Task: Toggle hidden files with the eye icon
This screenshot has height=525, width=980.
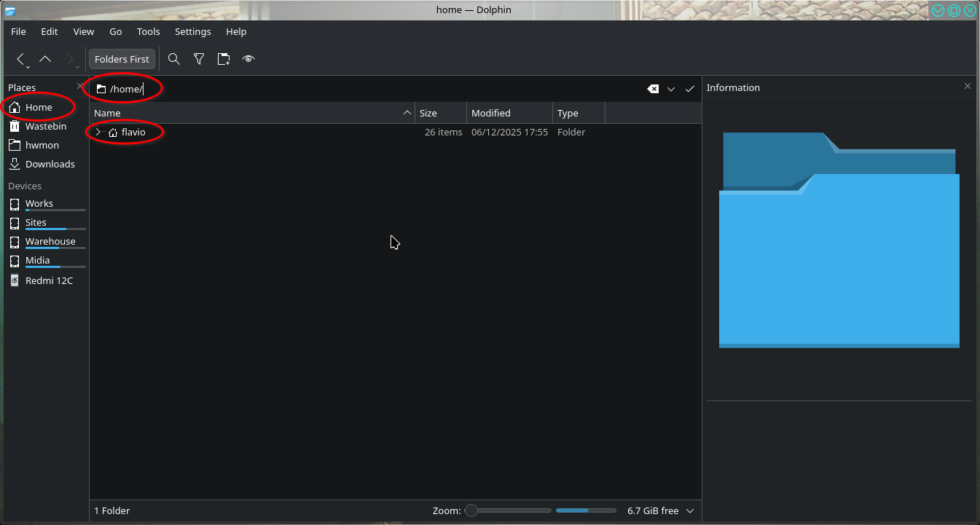Action: [x=248, y=59]
